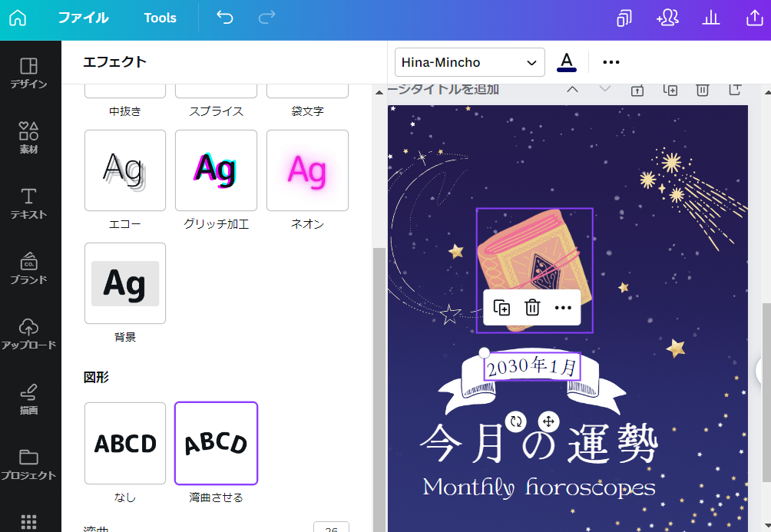Select the なし shape option

[125, 443]
